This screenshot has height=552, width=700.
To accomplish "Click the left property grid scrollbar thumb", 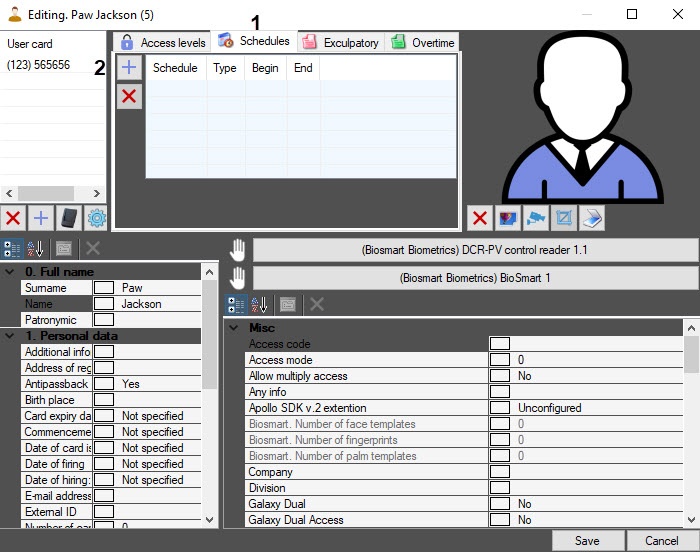I will (209, 334).
